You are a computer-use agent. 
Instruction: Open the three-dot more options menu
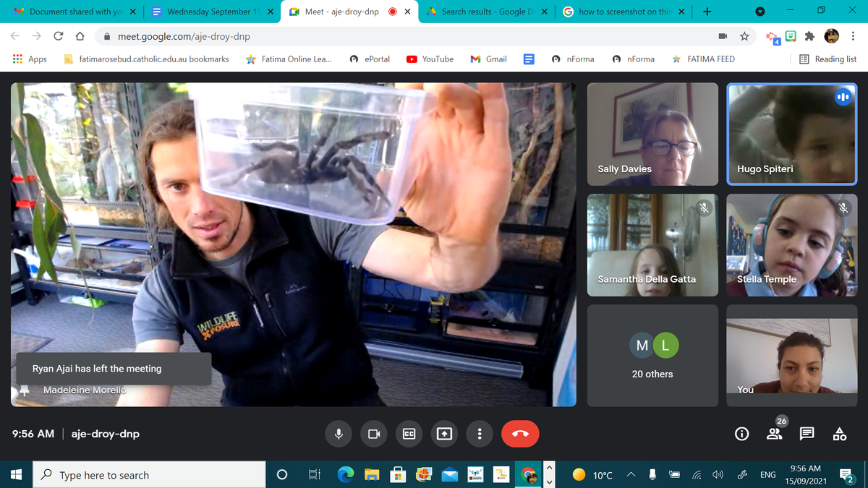click(x=480, y=434)
